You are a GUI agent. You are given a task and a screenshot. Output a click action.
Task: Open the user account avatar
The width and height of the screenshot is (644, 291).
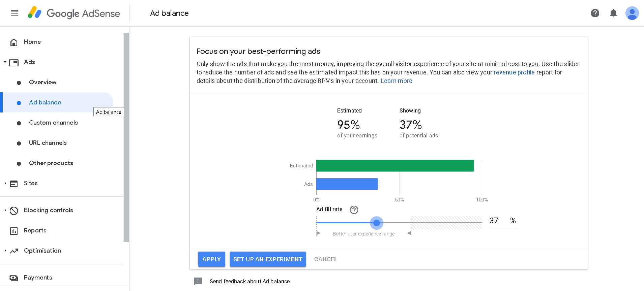pos(632,13)
